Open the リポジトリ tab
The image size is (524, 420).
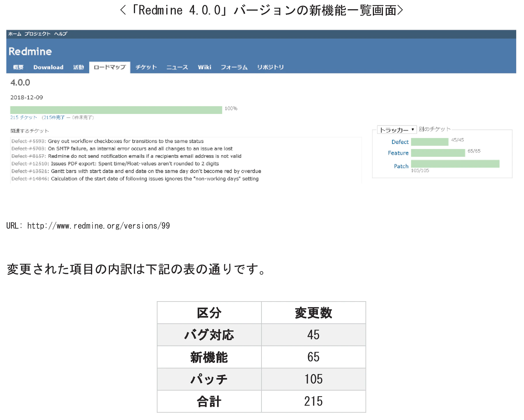(x=271, y=67)
